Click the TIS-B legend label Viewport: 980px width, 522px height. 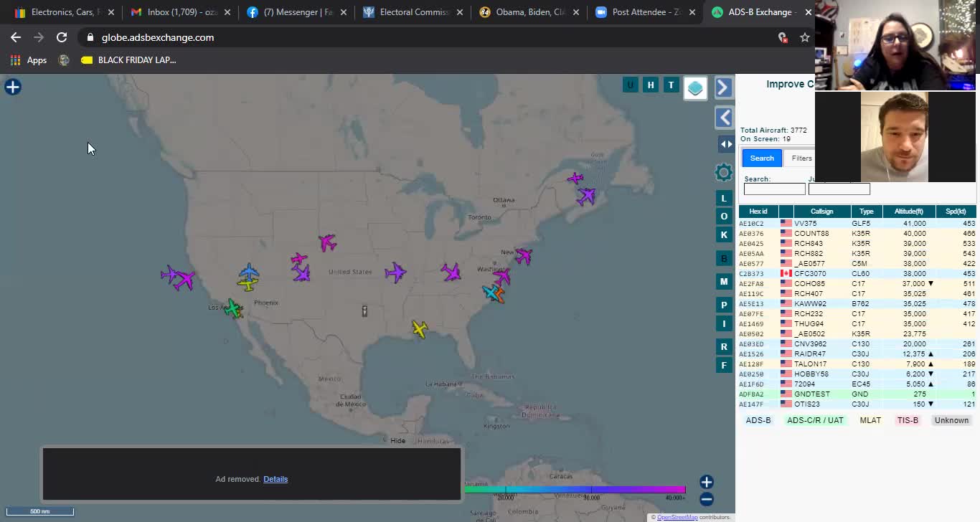point(908,420)
